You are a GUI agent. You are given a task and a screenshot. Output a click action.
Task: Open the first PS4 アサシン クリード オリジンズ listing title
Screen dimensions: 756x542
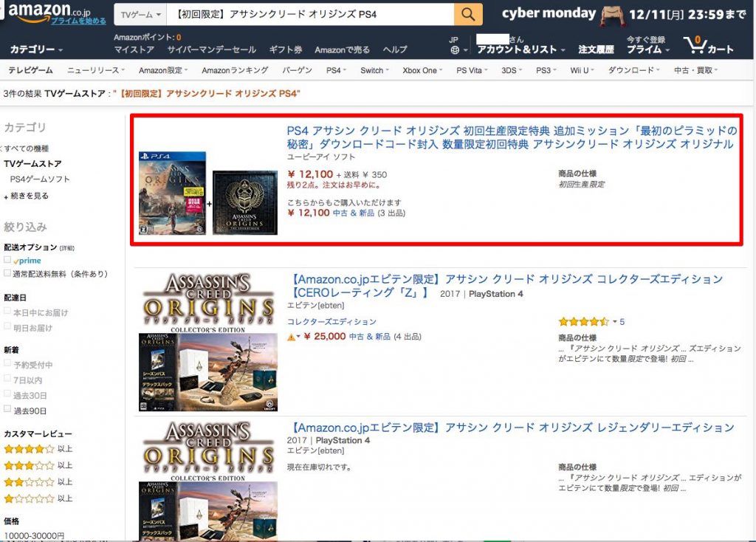(512, 137)
